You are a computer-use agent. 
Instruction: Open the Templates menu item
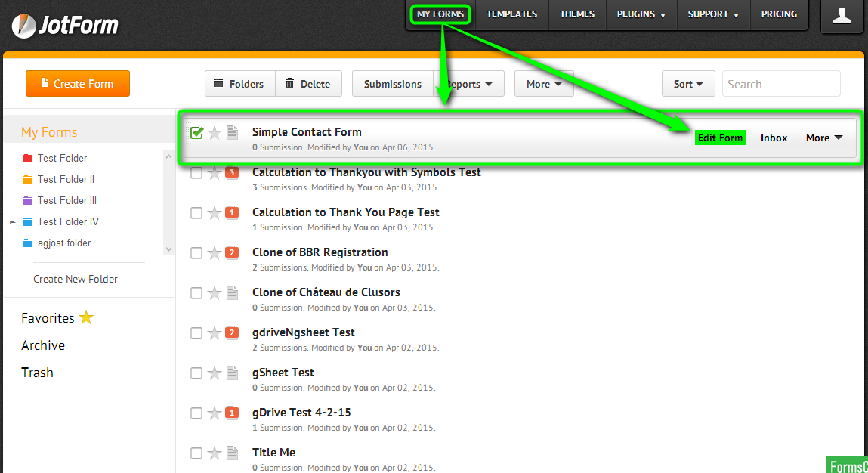511,14
